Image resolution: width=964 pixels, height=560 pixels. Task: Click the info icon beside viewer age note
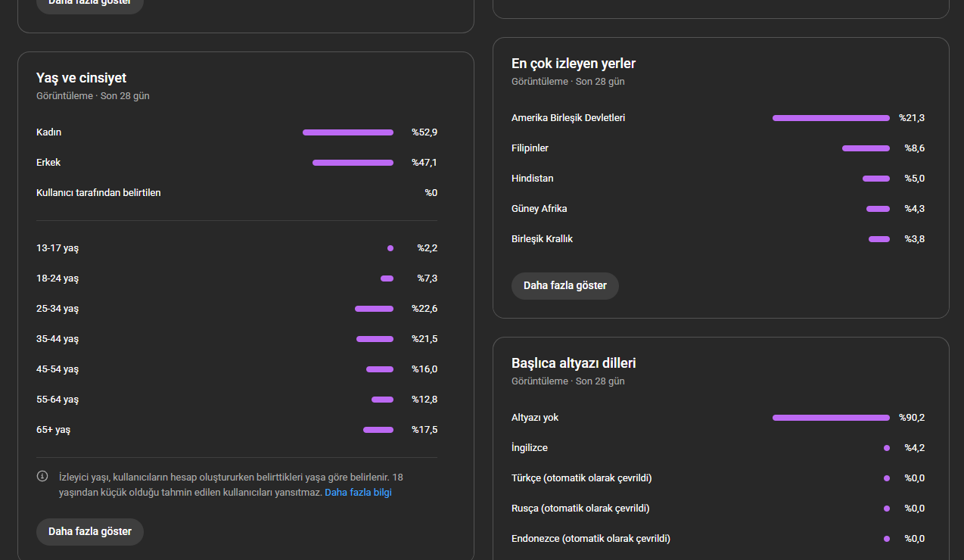tap(42, 477)
